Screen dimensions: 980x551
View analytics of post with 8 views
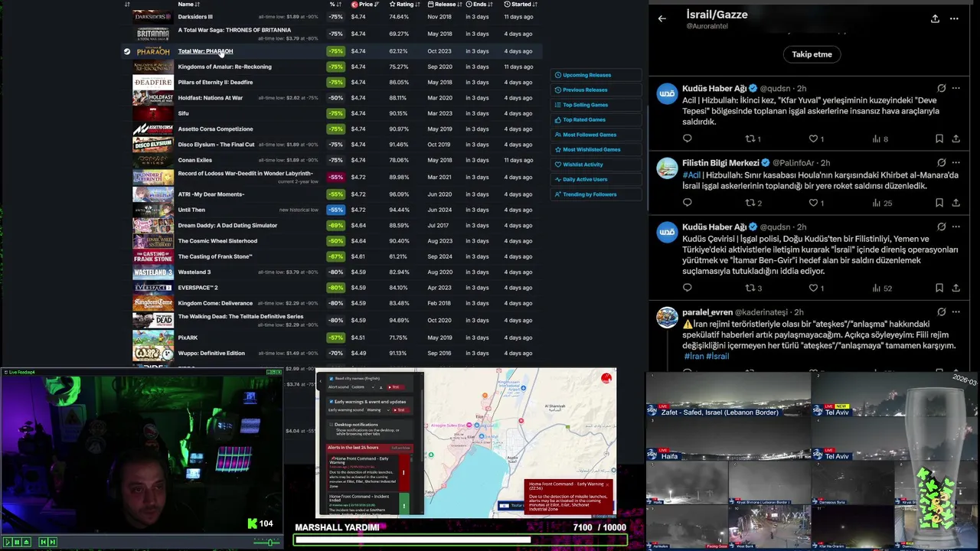tap(880, 139)
